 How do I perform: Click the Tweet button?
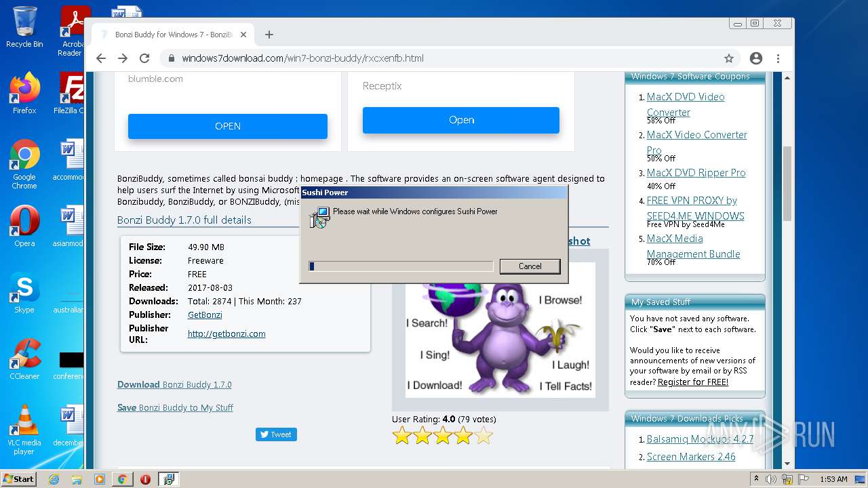click(x=276, y=434)
